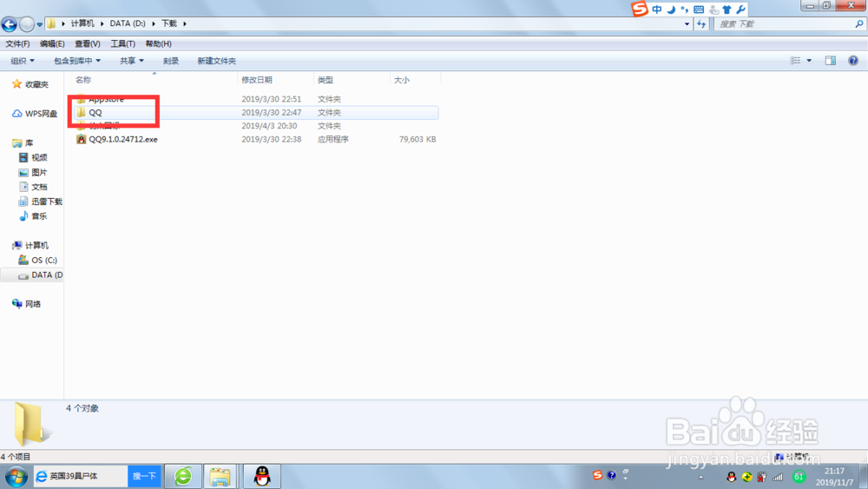Select the QQ folder row
This screenshot has width=868, height=489.
coord(255,112)
